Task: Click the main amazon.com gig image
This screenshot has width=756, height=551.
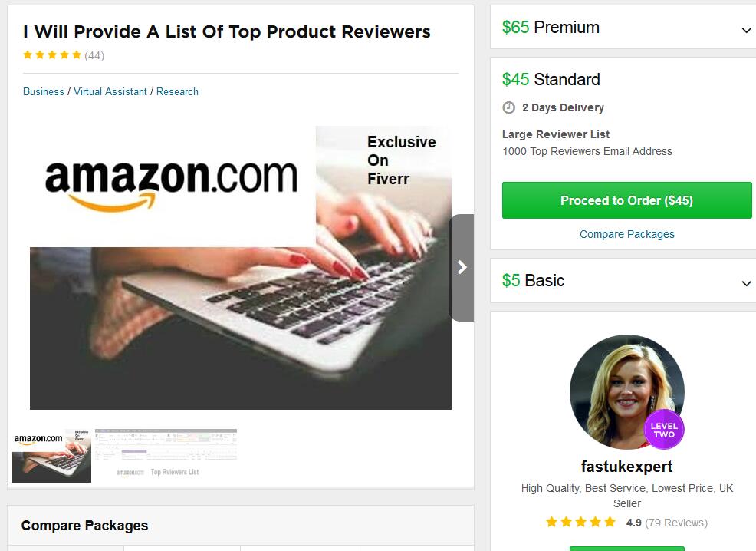Action: [x=241, y=268]
